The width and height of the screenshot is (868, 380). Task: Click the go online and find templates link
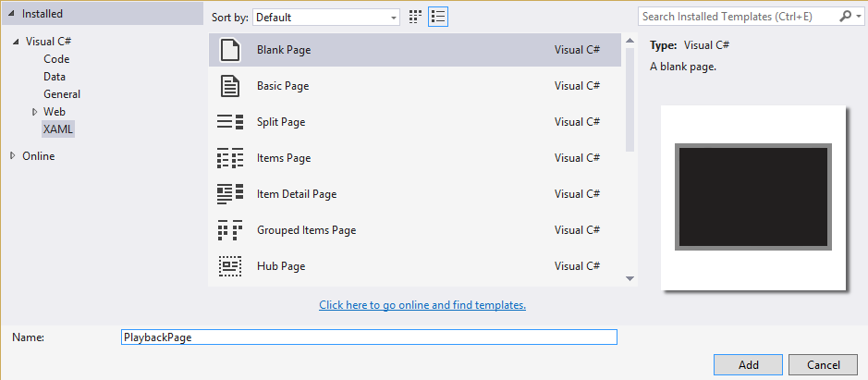click(x=422, y=305)
